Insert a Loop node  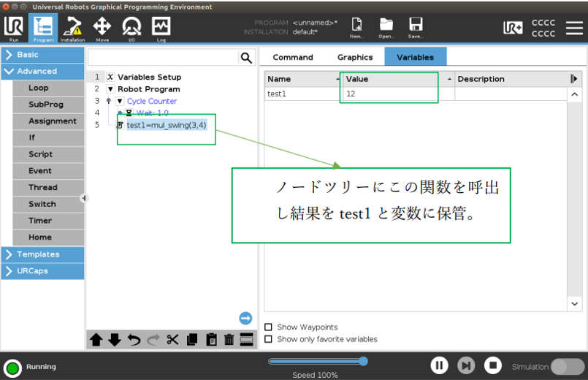pos(48,88)
